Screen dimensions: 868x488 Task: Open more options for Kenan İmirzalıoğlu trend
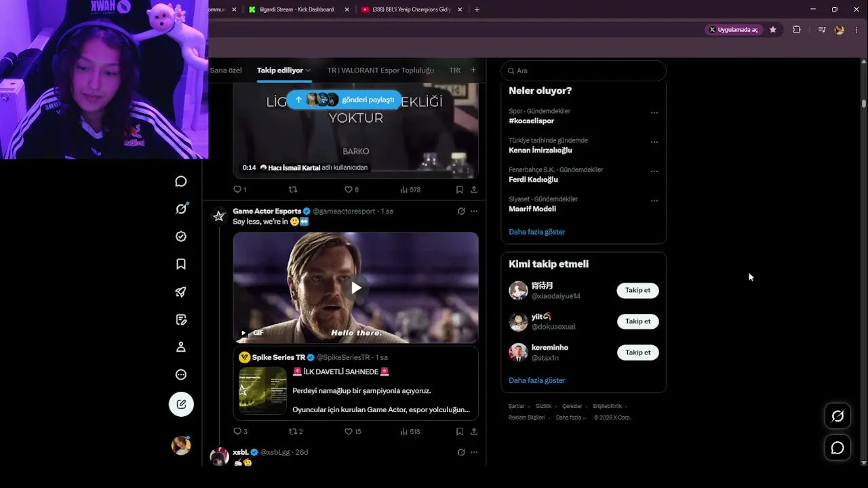click(x=654, y=142)
